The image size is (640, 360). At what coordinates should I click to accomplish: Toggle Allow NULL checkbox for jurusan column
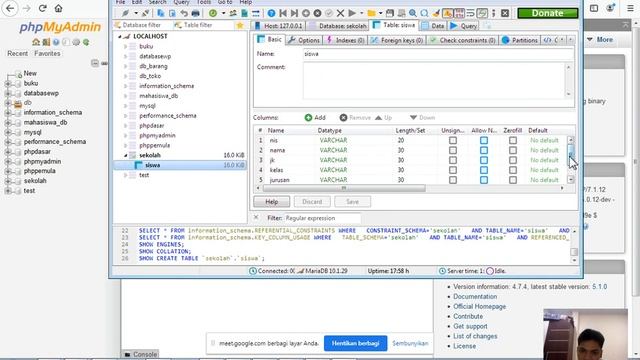coord(484,180)
